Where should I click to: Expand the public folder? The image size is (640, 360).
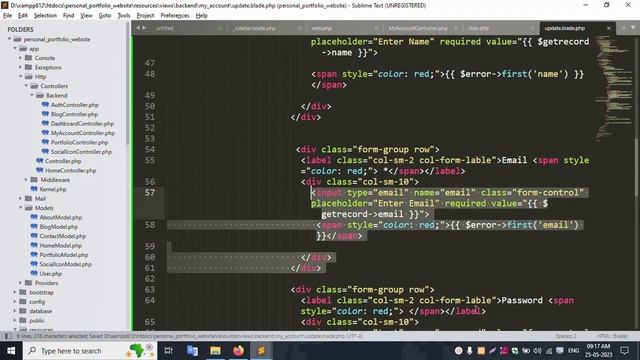click(x=15, y=321)
